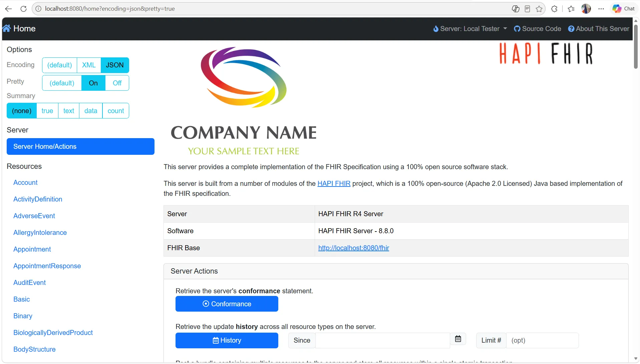Set Encoding to JSON
Viewport: 640px width, 364px height.
[115, 65]
